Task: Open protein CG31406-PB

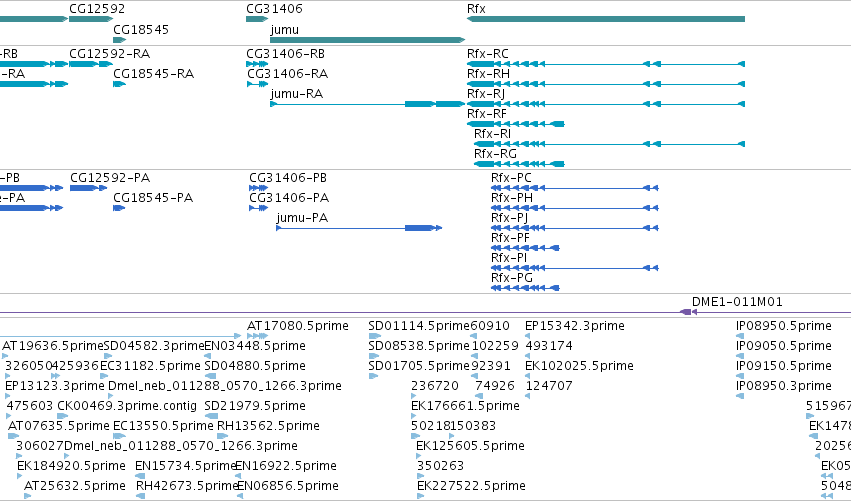Action: (x=288, y=178)
